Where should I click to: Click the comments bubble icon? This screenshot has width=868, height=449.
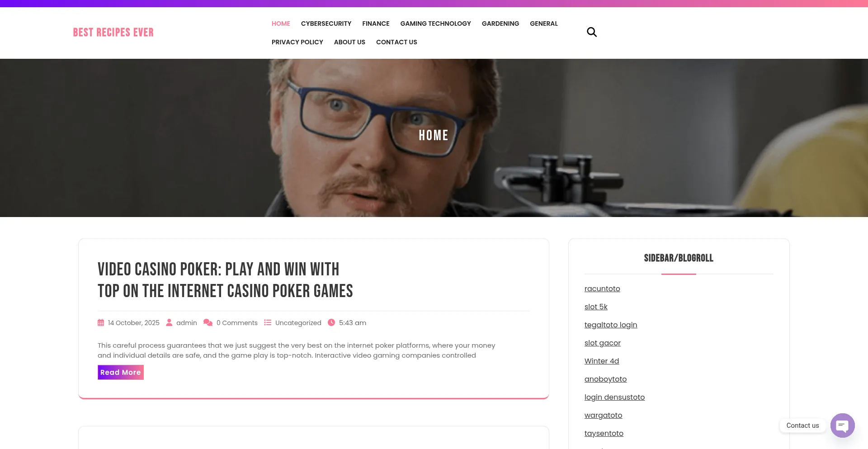208,322
